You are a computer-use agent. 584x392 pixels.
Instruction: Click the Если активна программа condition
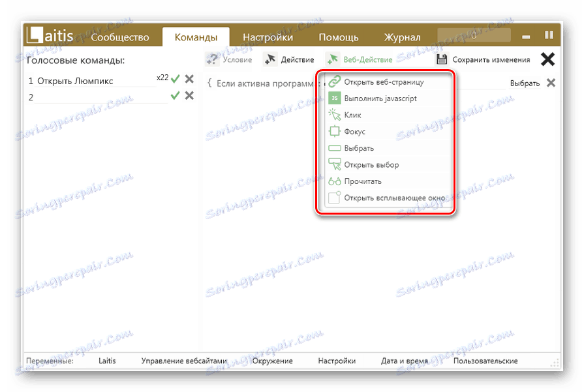tap(265, 83)
